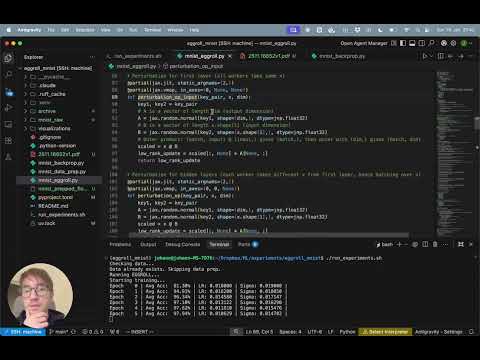Open the settings gear in title bar

click(x=453, y=43)
